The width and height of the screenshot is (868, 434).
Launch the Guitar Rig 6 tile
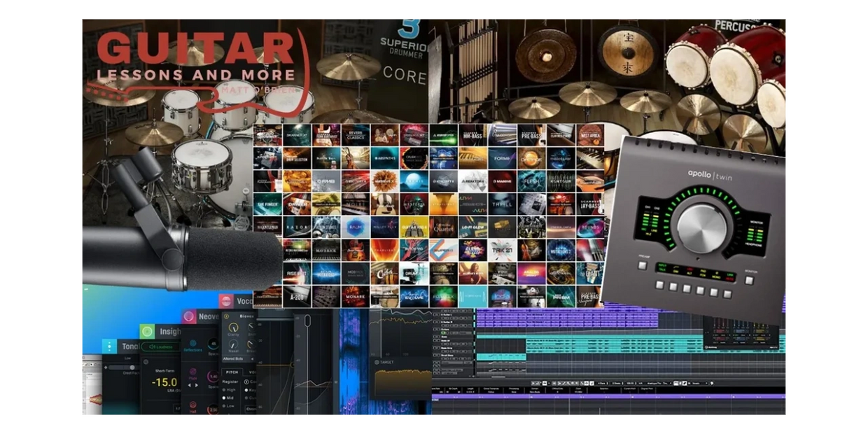[416, 227]
